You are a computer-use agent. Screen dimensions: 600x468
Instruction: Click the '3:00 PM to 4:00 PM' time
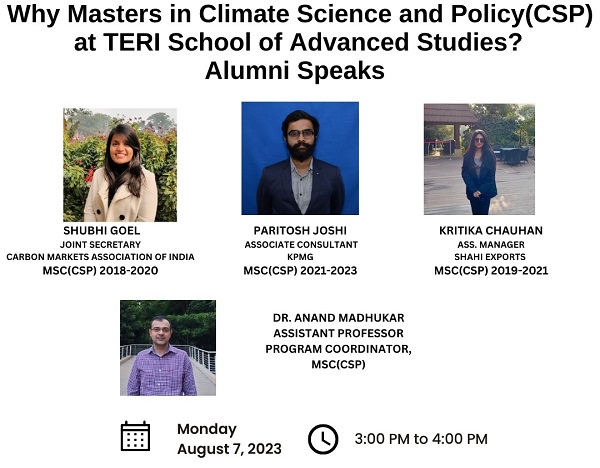pyautogui.click(x=421, y=439)
